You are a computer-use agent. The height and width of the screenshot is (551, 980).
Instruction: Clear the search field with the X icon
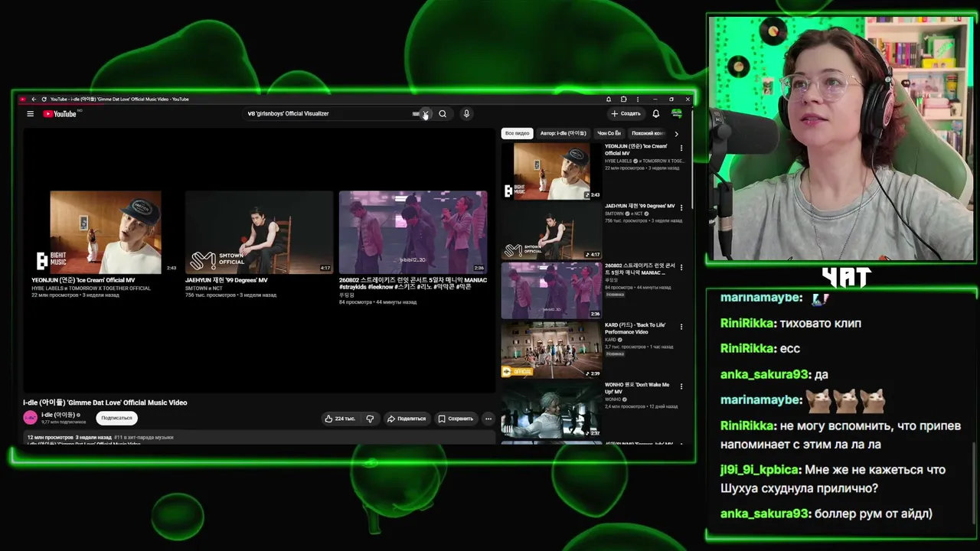[x=425, y=114]
